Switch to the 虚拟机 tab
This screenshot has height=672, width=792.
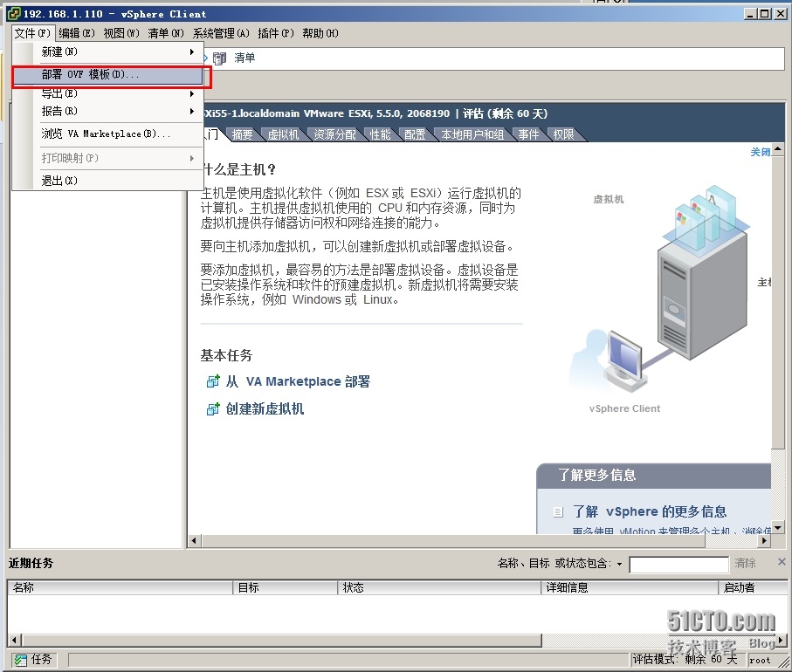pos(283,134)
